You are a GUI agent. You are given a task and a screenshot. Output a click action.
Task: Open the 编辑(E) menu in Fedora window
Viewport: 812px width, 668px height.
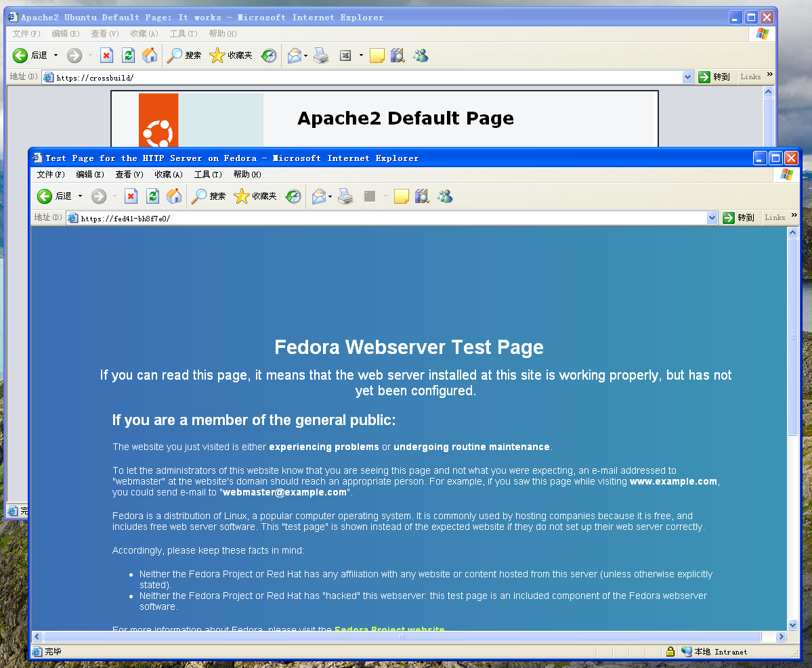coord(90,175)
